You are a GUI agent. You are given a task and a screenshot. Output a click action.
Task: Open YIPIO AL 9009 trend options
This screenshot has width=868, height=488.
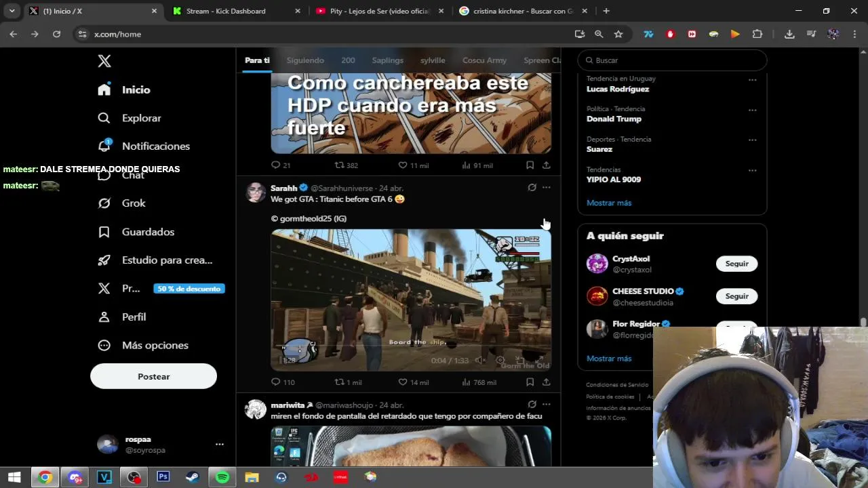752,171
